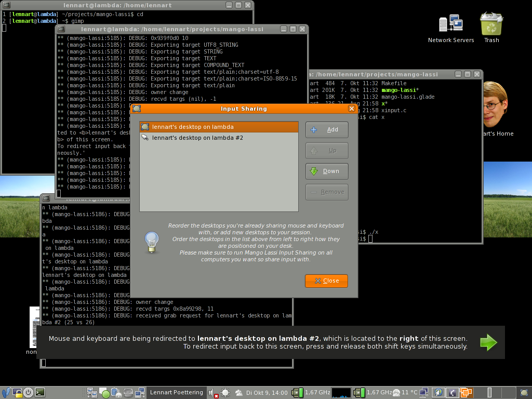Click the dual-monitor tray icon after the panel handle
This screenshot has width=532, height=399.
coord(92,393)
